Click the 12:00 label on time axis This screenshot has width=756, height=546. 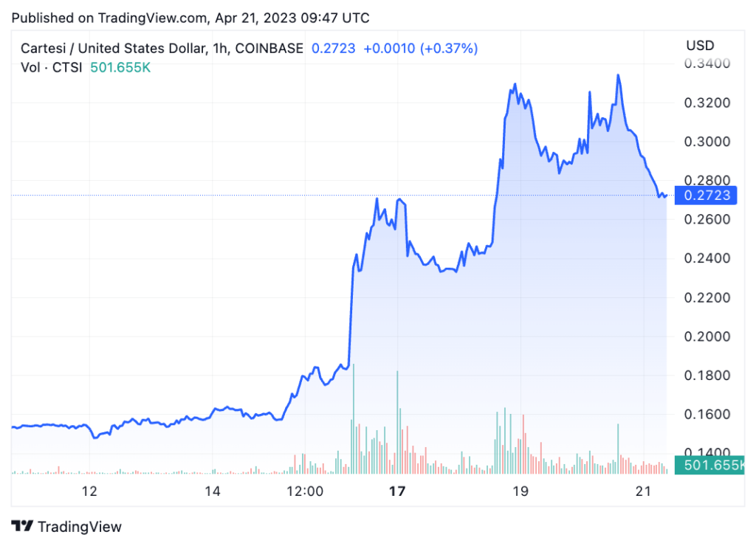[x=305, y=491]
